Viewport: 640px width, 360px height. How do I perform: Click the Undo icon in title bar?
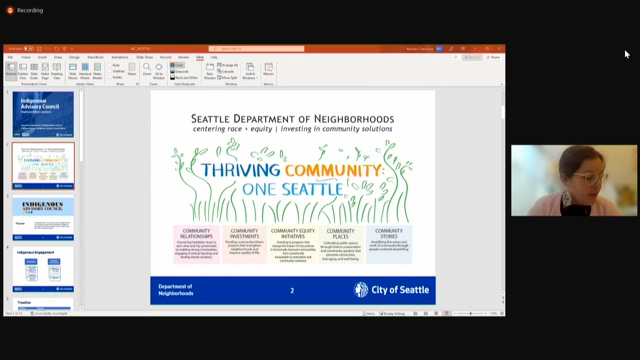(47, 49)
